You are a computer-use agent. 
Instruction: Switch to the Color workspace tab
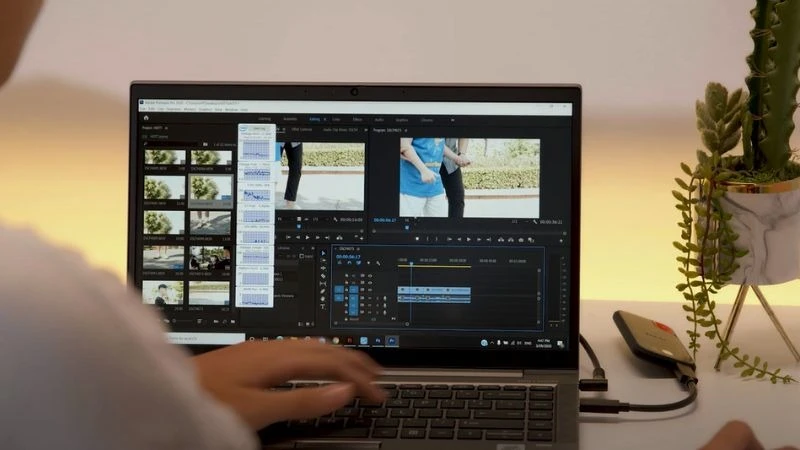coord(336,119)
